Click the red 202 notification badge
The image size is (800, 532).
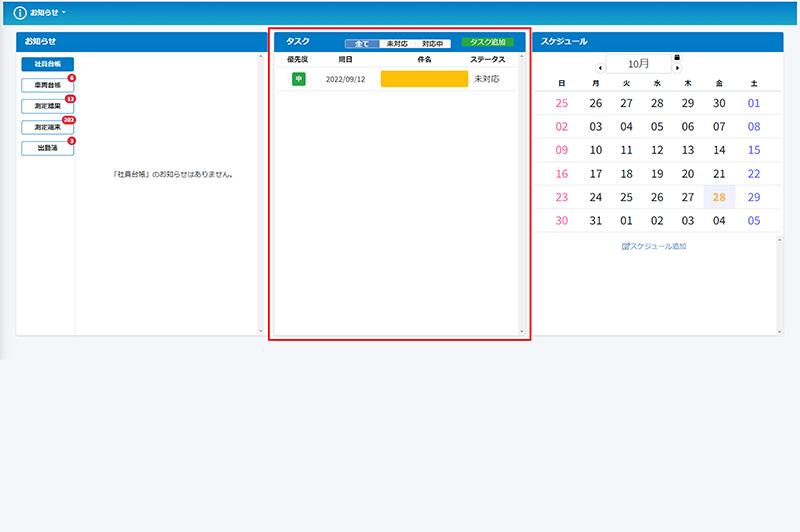(69, 120)
